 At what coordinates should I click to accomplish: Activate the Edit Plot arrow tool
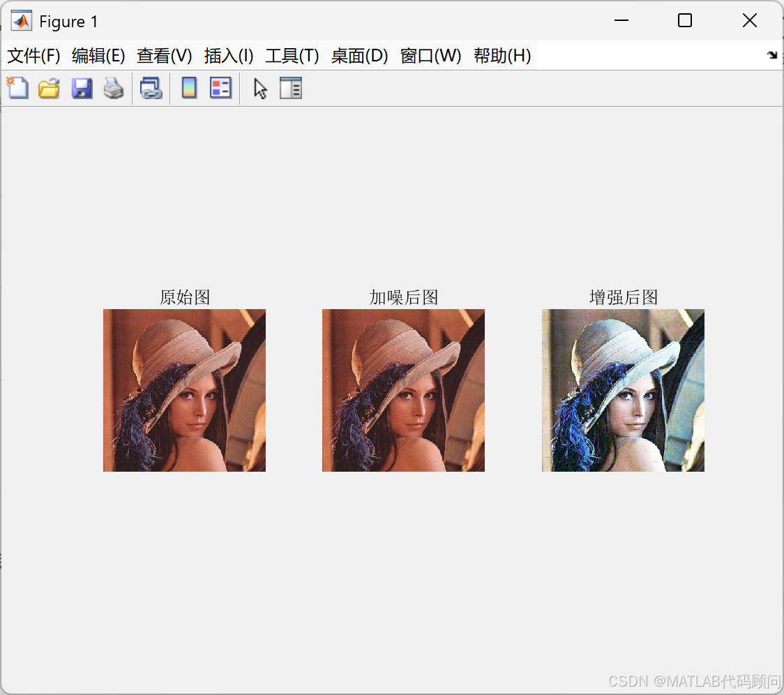260,89
